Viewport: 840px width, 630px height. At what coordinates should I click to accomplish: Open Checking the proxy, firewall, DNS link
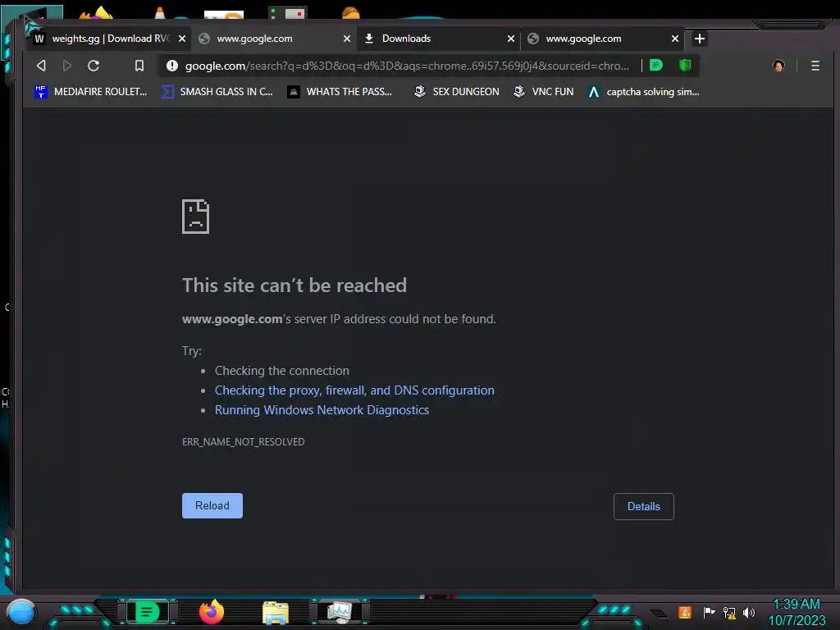coord(354,390)
